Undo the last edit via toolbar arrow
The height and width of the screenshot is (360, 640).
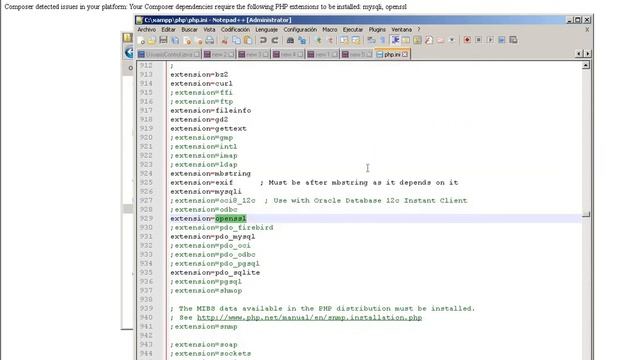pos(263,40)
